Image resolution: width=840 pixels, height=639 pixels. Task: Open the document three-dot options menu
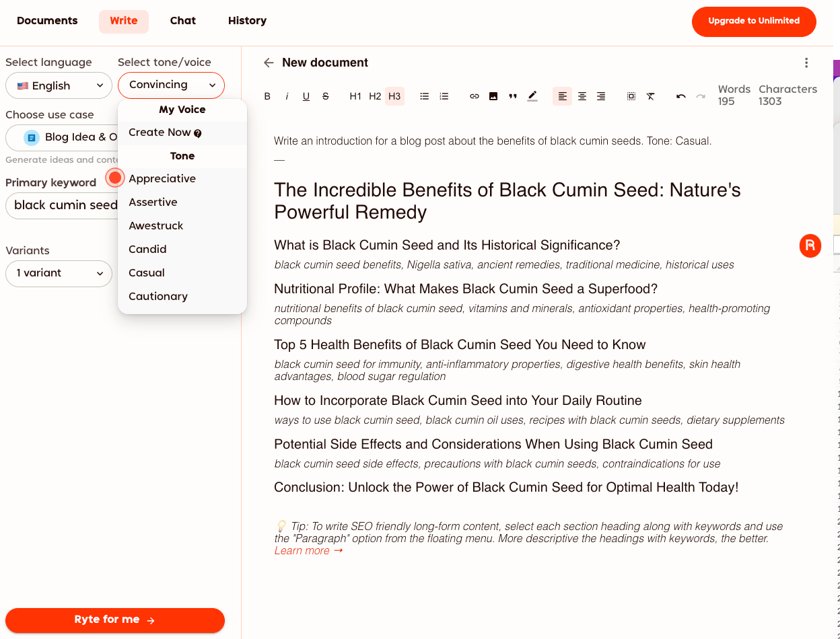click(x=806, y=63)
